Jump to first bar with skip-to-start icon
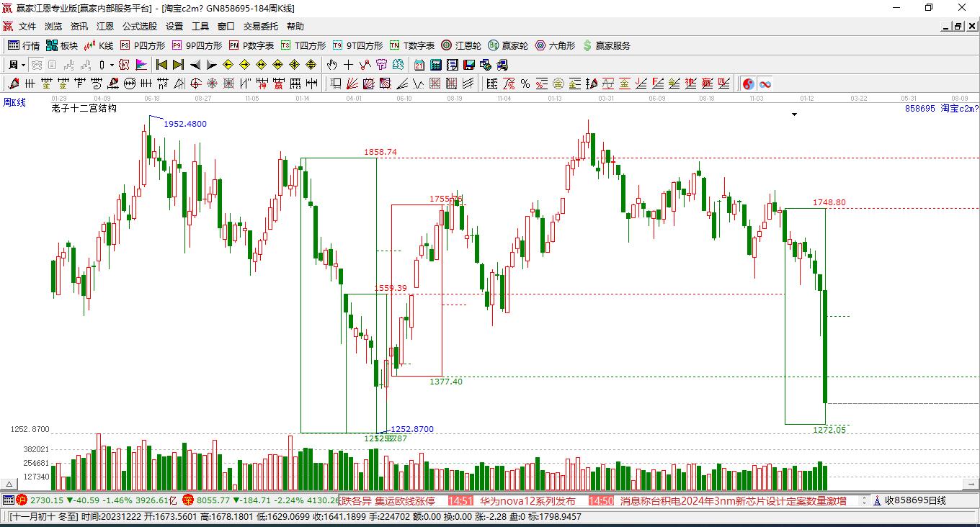This screenshot has height=527, width=980. [x=161, y=65]
